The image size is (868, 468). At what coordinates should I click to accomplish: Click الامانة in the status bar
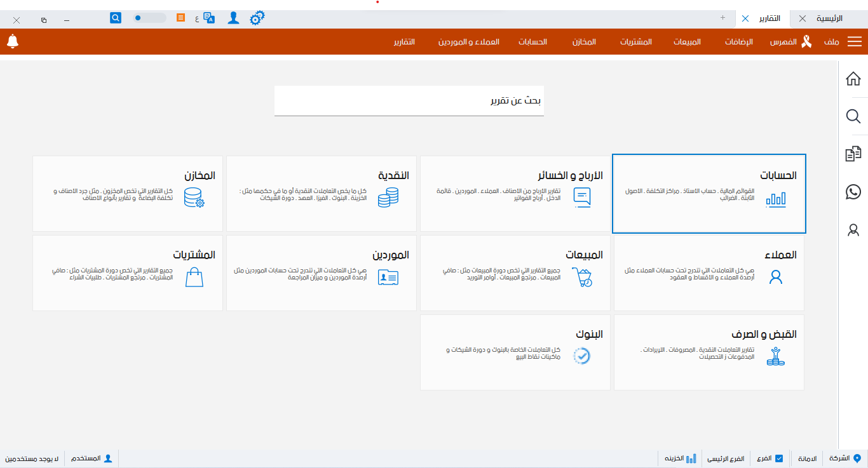click(x=806, y=458)
